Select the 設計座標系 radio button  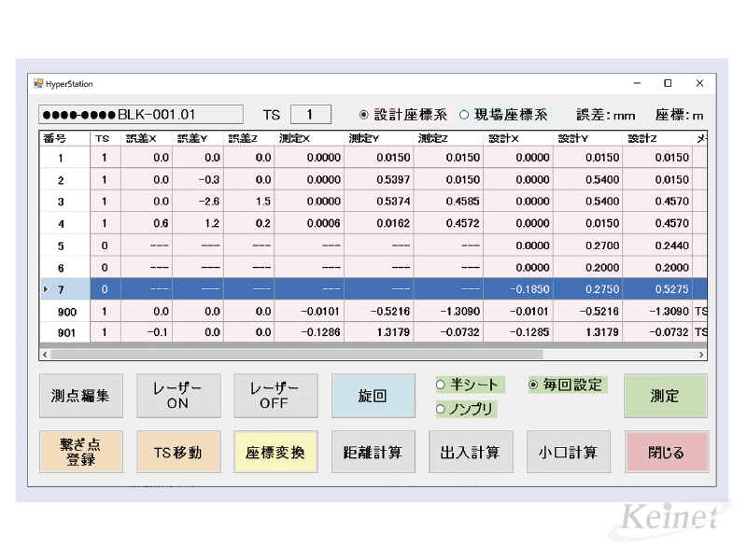click(x=364, y=115)
